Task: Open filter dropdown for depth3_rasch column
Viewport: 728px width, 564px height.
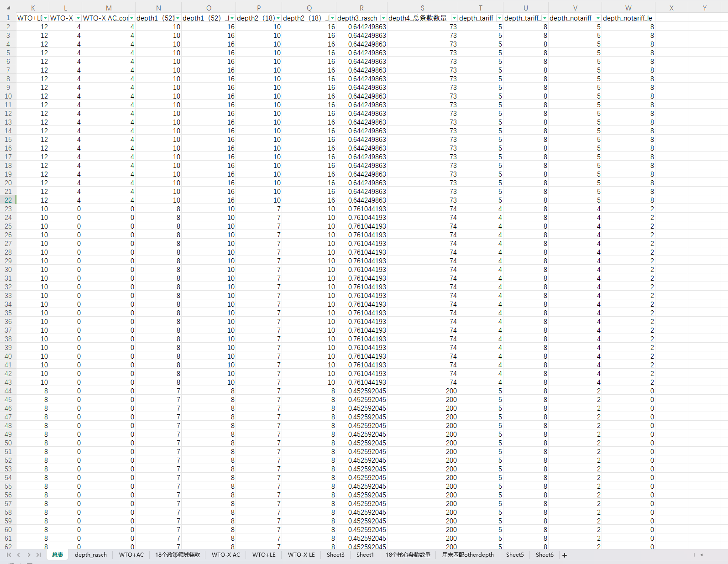Action: click(383, 18)
